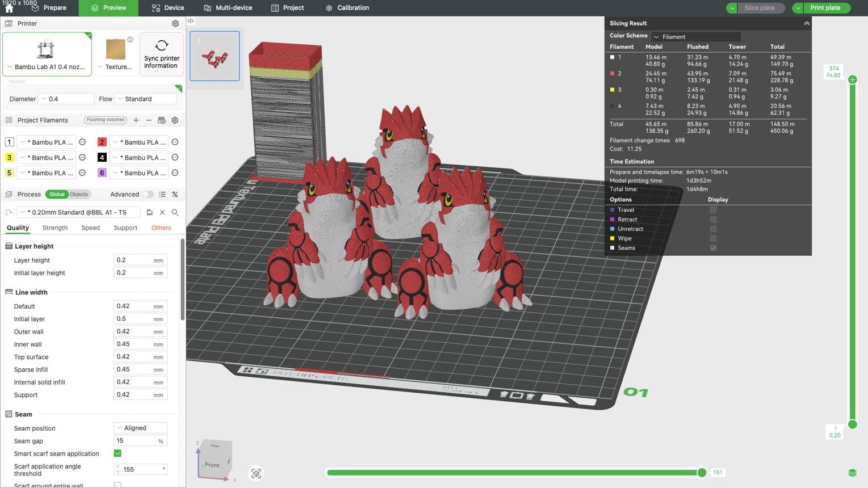Switch to the Strength tab
The height and width of the screenshot is (488, 868).
click(x=55, y=228)
